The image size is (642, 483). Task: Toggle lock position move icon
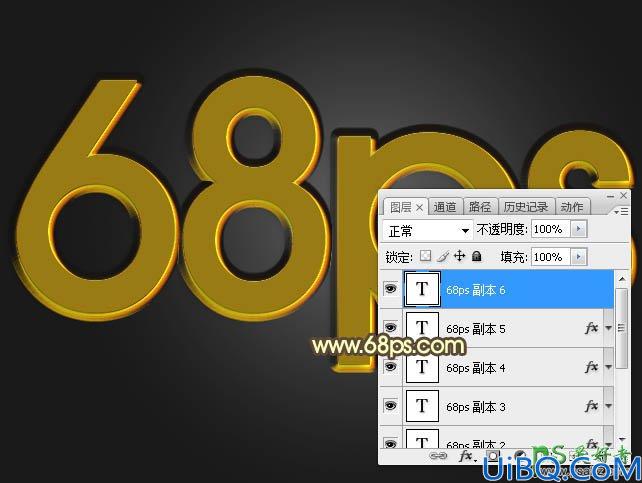click(460, 256)
